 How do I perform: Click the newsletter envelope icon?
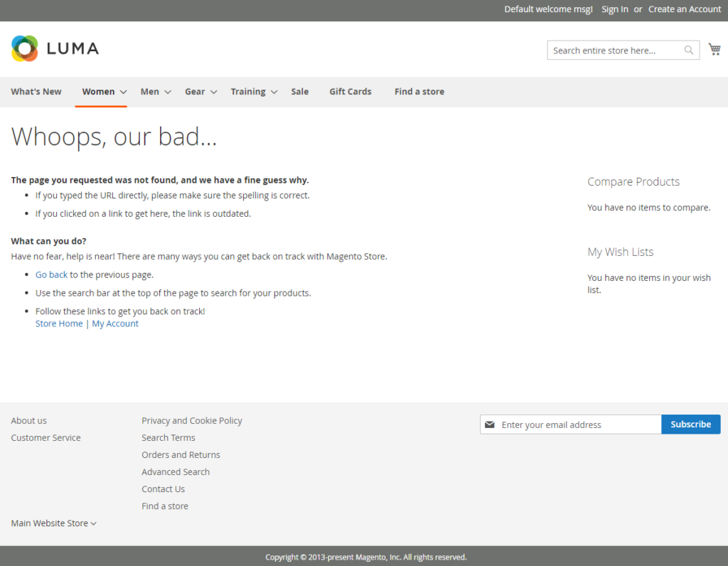pos(490,424)
